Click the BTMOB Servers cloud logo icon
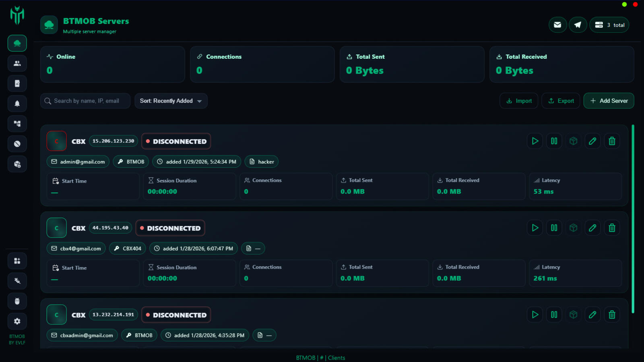Viewport: 644px width, 362px height. 49,25
